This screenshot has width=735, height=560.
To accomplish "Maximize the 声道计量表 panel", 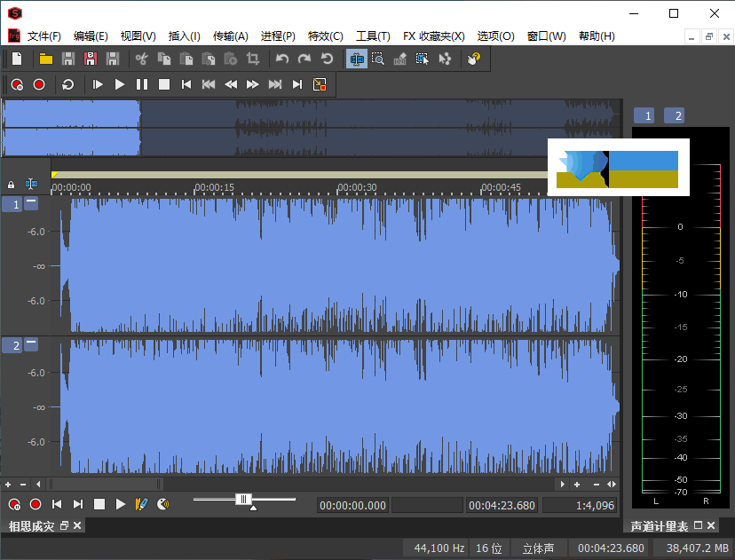I will 698,525.
